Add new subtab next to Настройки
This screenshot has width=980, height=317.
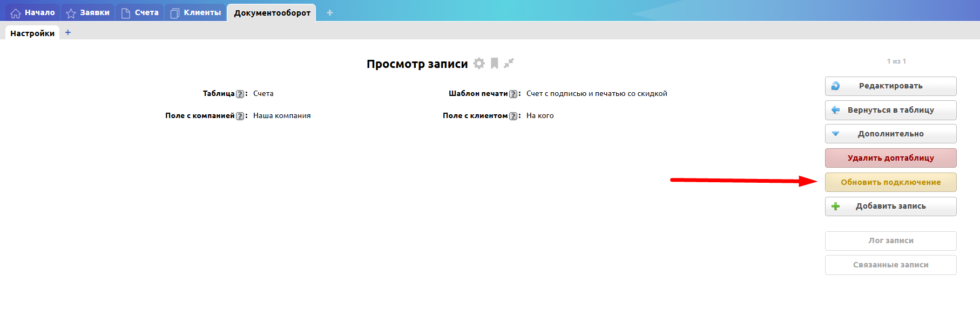pyautogui.click(x=68, y=33)
